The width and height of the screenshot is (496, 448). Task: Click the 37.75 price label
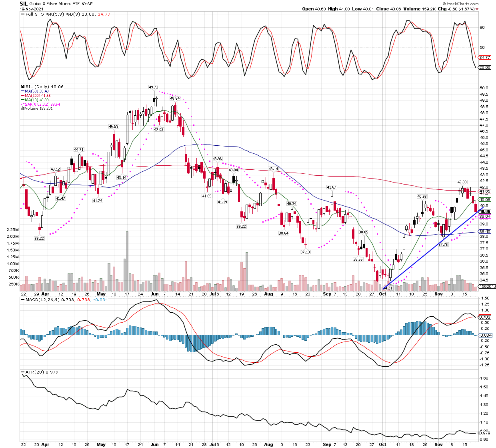(x=443, y=245)
